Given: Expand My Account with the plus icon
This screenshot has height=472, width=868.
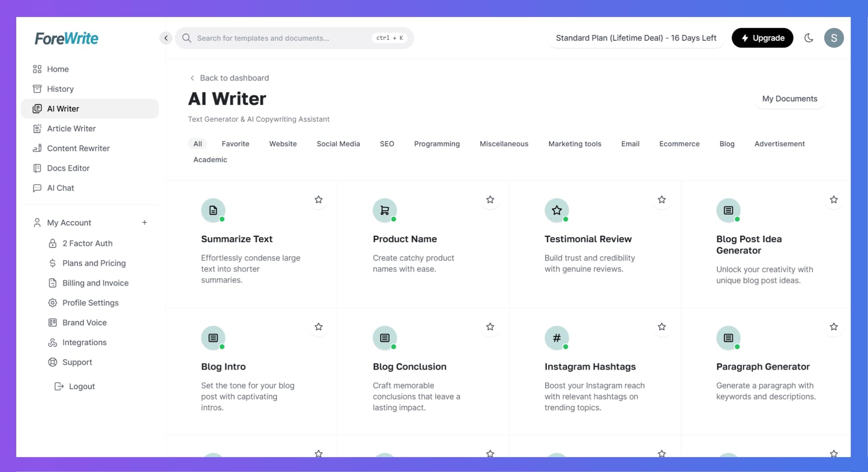Looking at the screenshot, I should 145,222.
